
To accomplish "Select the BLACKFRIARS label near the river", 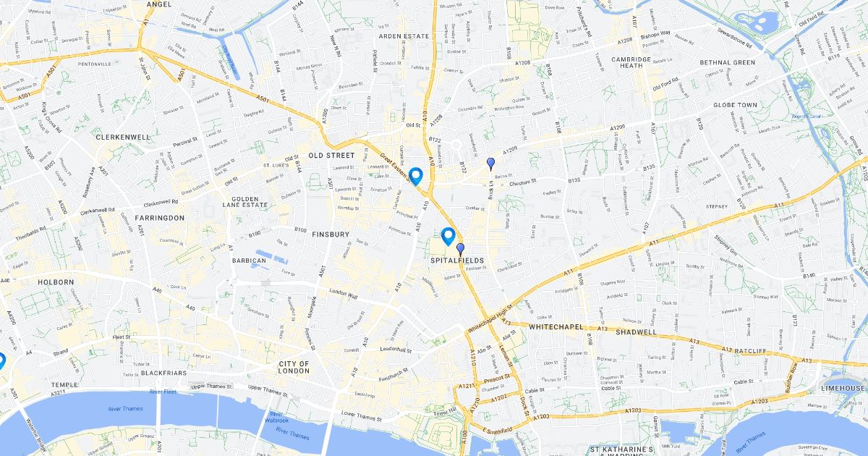I will pos(165,373).
